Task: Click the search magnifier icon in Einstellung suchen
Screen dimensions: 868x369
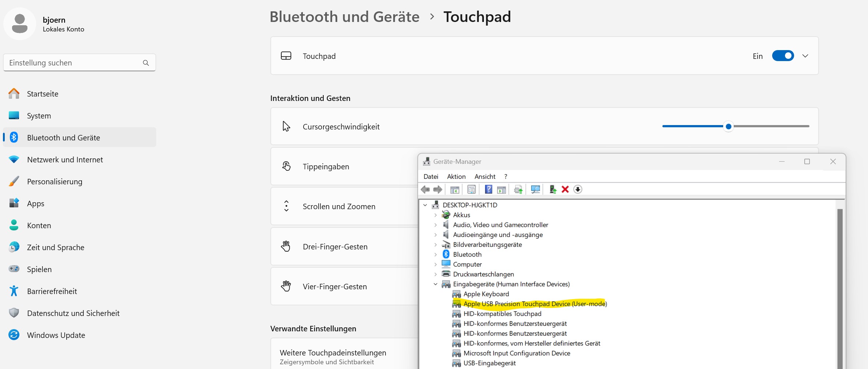Action: pyautogui.click(x=146, y=63)
